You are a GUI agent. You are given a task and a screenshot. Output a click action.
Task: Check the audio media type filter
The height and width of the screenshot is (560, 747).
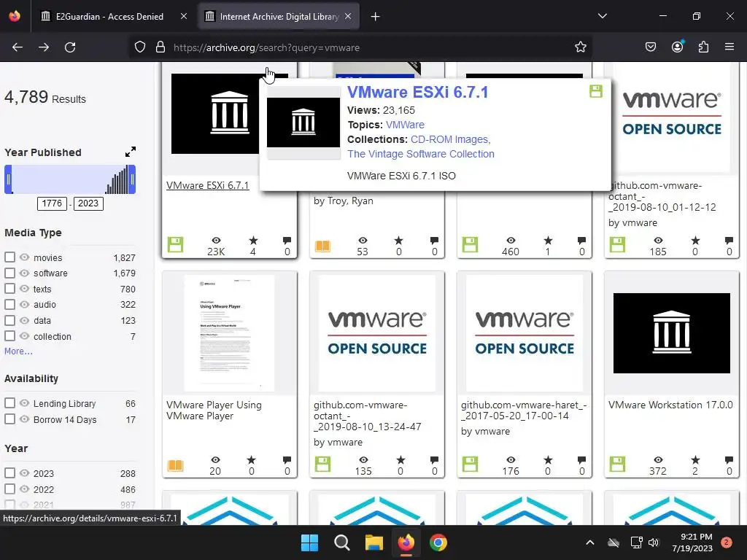click(9, 304)
